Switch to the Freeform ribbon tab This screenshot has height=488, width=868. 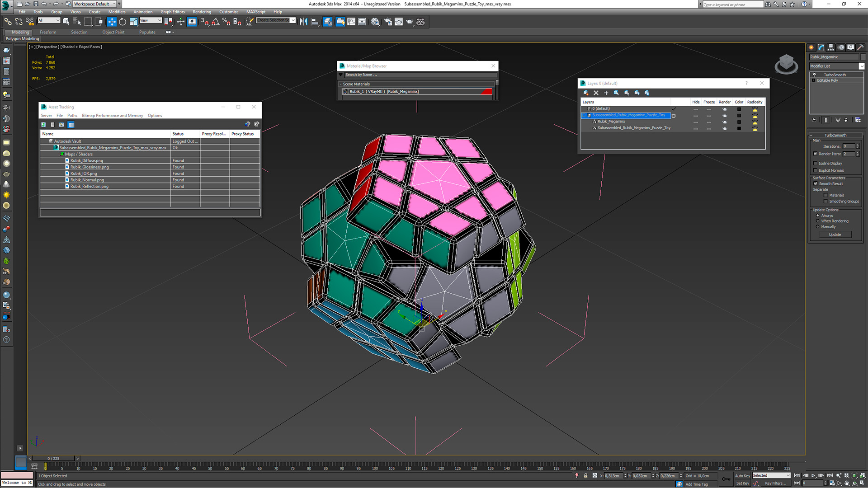click(x=48, y=32)
